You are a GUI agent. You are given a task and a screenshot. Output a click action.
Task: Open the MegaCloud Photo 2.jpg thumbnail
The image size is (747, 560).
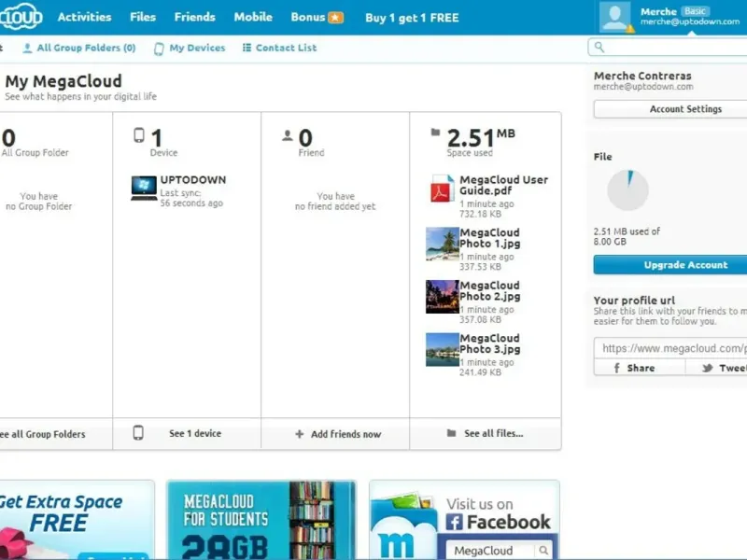(x=442, y=296)
